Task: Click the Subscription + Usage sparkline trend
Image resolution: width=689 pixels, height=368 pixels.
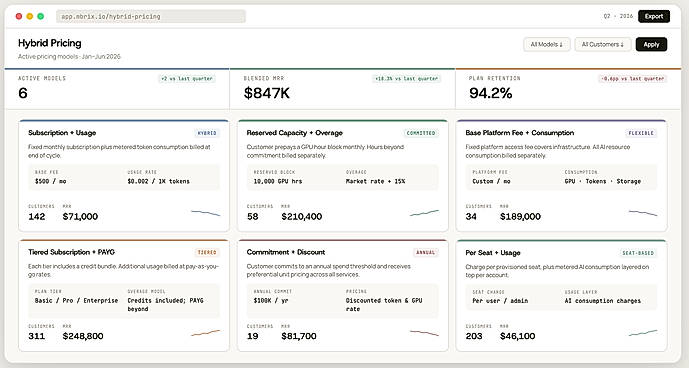Action: (206, 213)
